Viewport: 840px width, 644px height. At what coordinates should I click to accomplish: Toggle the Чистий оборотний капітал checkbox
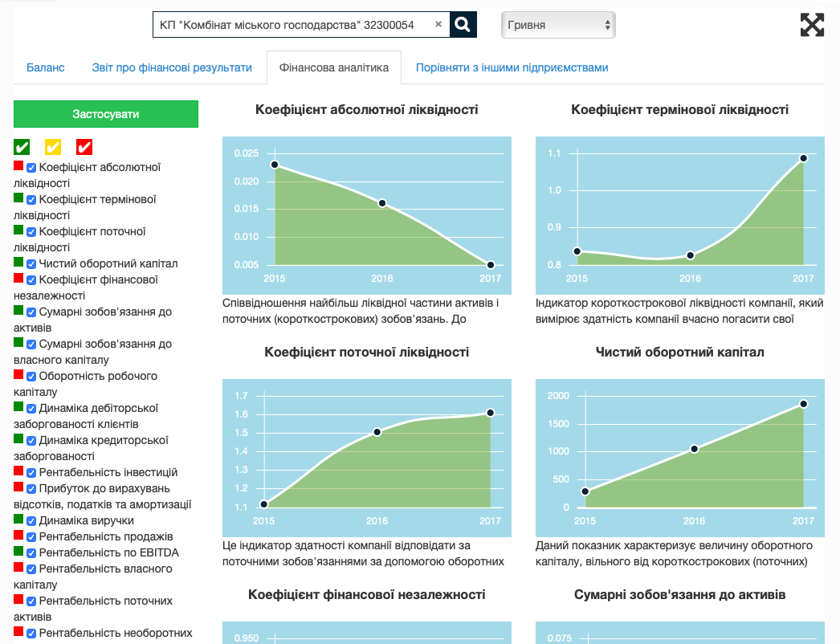tap(31, 264)
